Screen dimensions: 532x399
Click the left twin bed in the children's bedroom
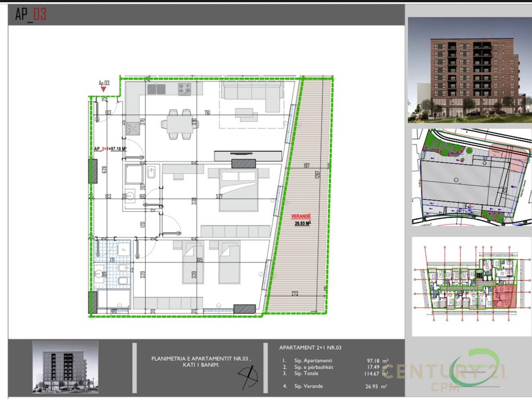tap(193, 262)
